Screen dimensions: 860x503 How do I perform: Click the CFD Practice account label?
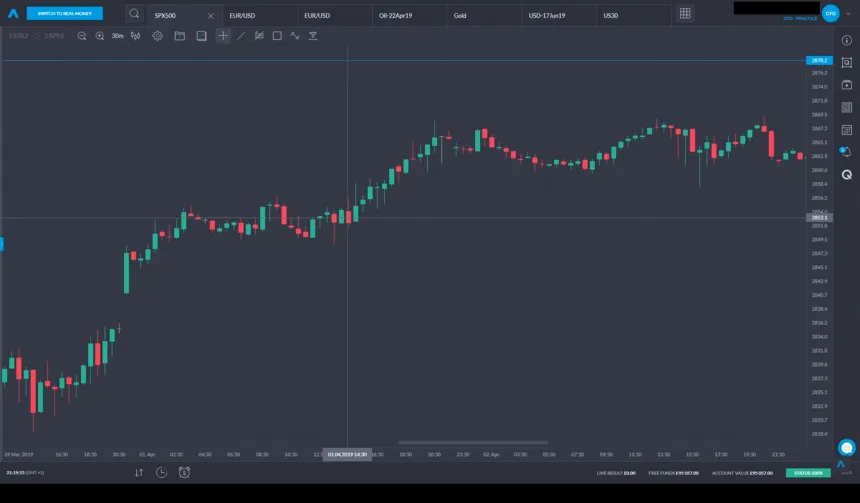[800, 19]
